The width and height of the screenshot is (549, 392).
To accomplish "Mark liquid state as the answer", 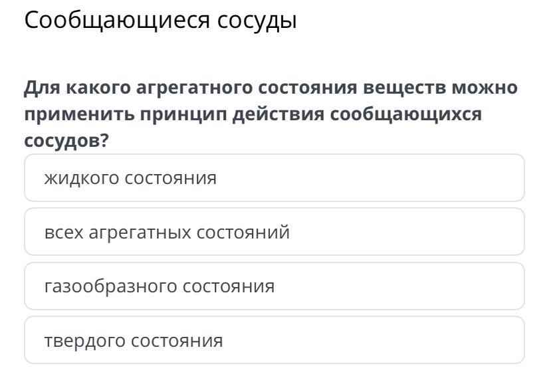I will pyautogui.click(x=274, y=178).
